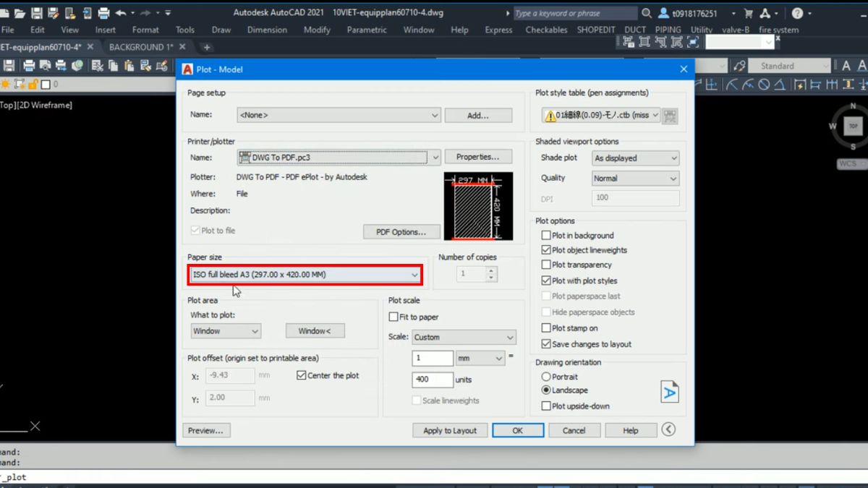Uncheck Center the plot

(302, 375)
